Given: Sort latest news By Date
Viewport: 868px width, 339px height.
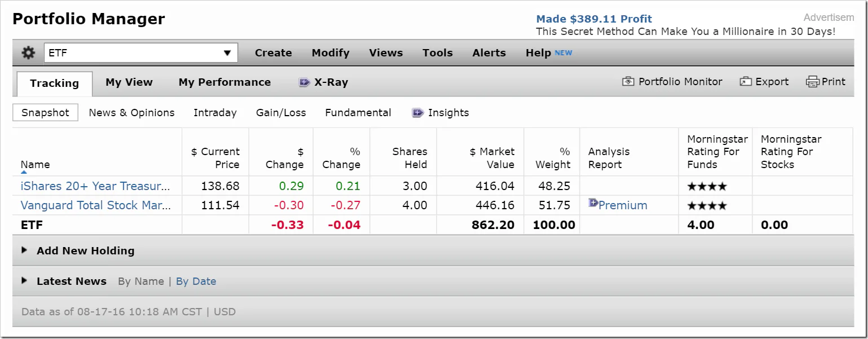Looking at the screenshot, I should click(196, 281).
